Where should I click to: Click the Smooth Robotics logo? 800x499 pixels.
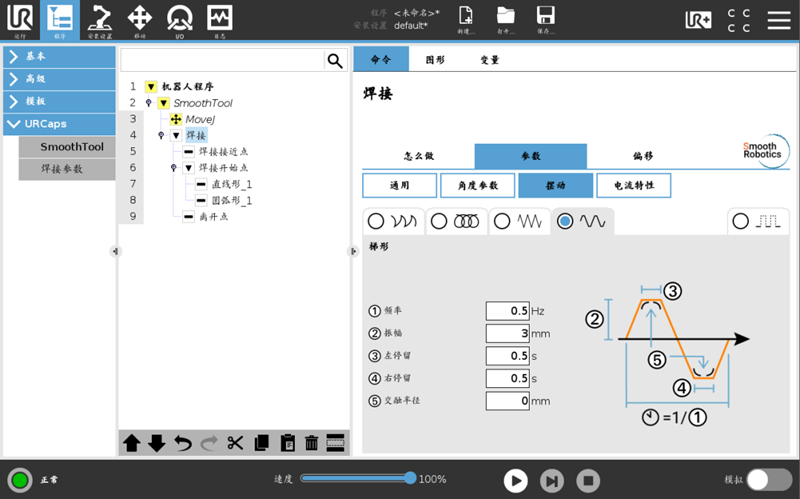click(764, 149)
